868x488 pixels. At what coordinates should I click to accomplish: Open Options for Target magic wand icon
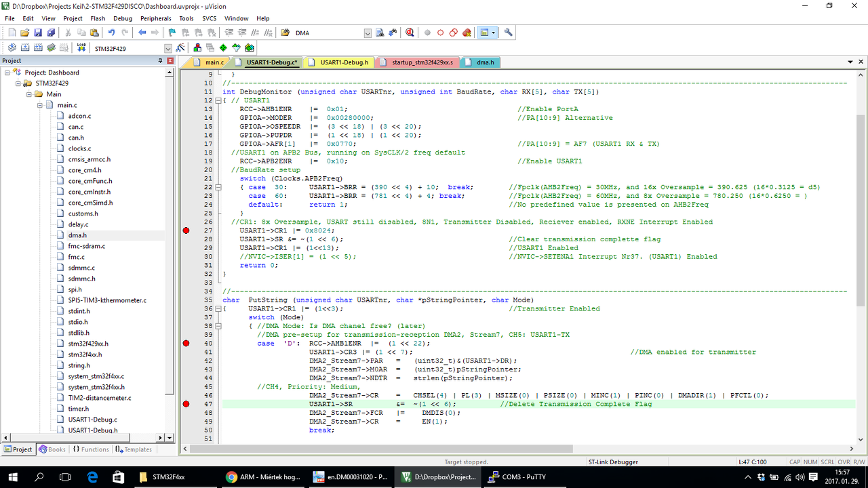tap(180, 47)
